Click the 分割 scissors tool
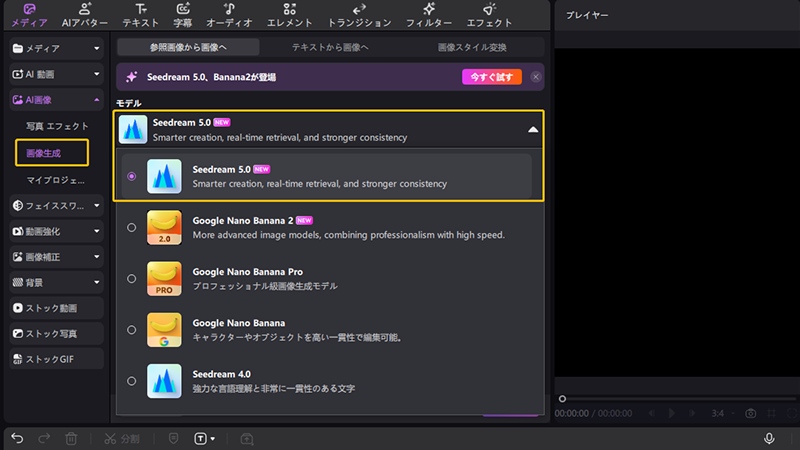Viewport: 800px width, 450px height. (121, 439)
